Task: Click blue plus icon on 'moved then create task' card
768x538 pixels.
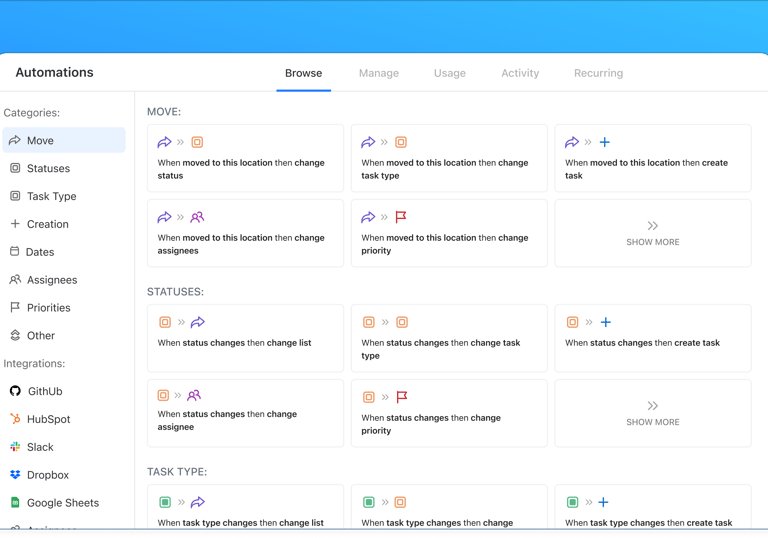Action: pos(605,142)
